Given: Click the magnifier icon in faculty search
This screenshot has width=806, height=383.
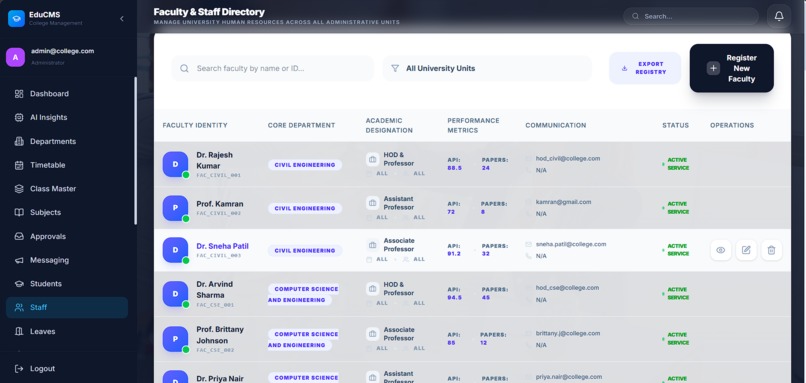Looking at the screenshot, I should 184,68.
